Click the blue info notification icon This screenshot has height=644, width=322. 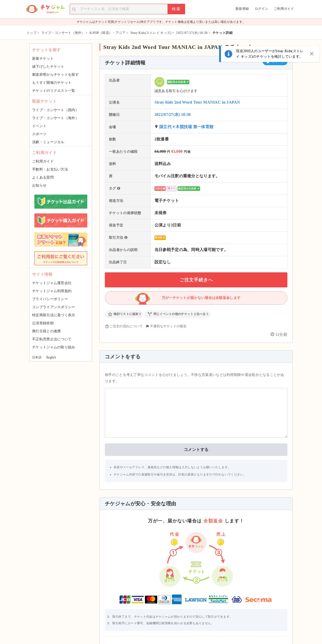tap(228, 54)
